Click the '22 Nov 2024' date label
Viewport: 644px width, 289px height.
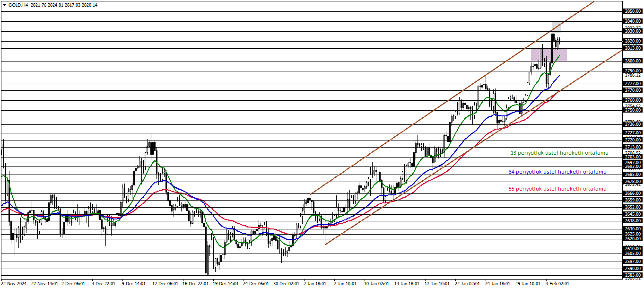(x=14, y=284)
